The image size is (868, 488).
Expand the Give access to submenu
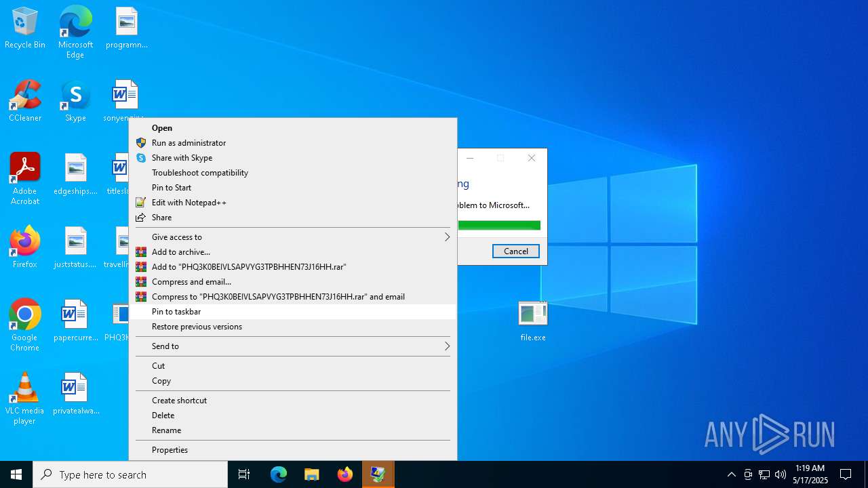[x=292, y=237]
